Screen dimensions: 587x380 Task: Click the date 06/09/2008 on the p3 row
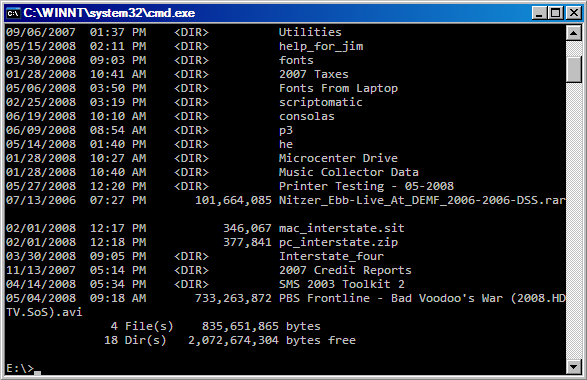click(41, 130)
